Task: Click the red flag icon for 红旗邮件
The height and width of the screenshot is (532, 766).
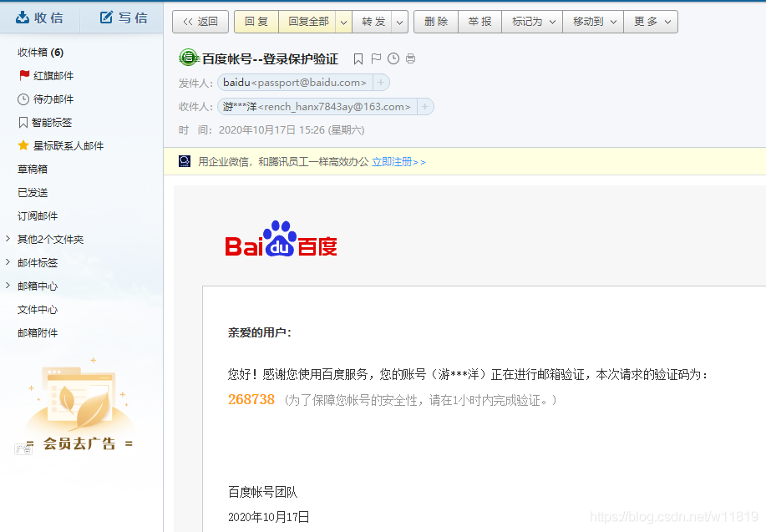Action: pyautogui.click(x=24, y=75)
